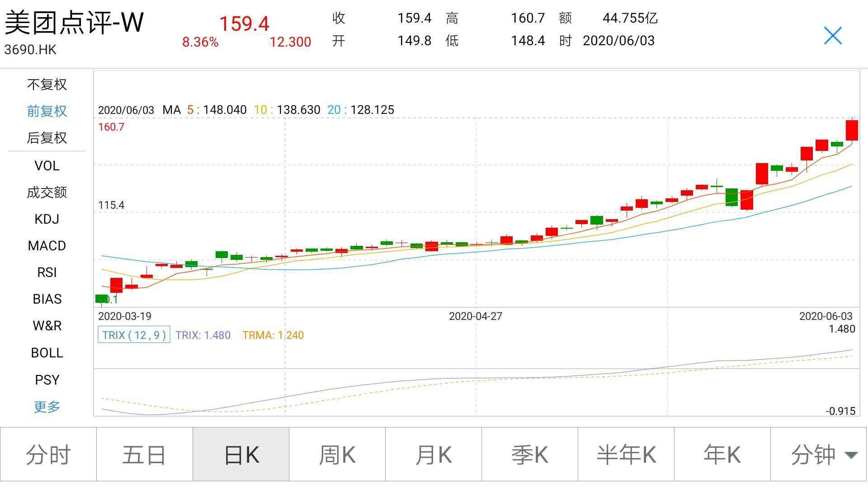Switch to 月K monthly candlestick tab
This screenshot has width=868, height=488.
434,455
